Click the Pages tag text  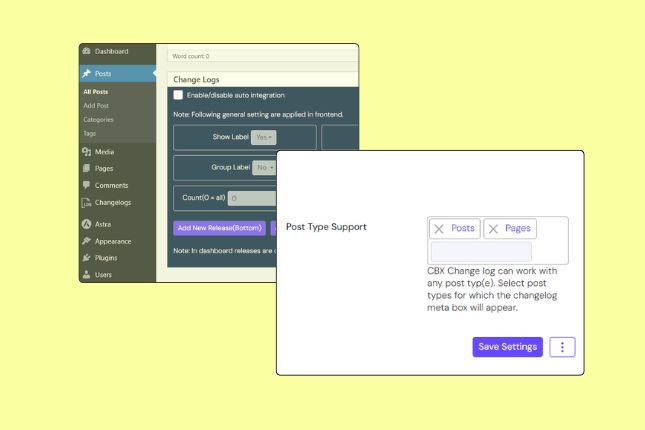coord(518,228)
